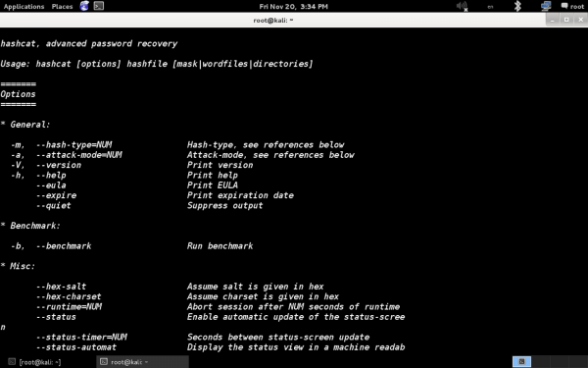The image size is (588, 368).
Task: Open the Applications menu
Action: tap(24, 7)
